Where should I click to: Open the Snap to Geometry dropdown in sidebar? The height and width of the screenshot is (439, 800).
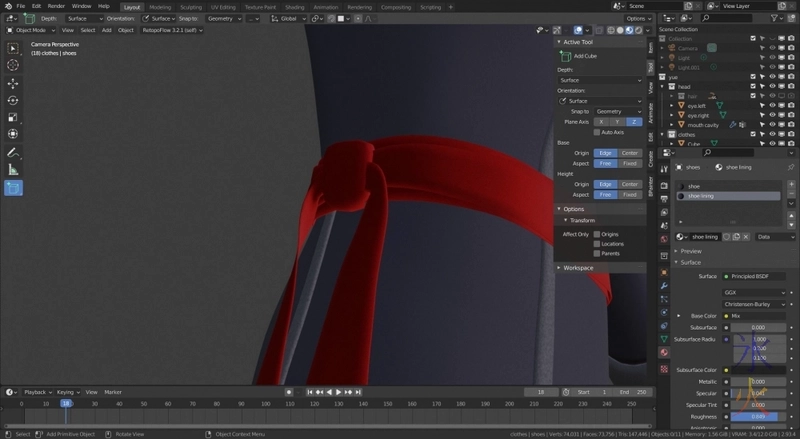tap(618, 111)
